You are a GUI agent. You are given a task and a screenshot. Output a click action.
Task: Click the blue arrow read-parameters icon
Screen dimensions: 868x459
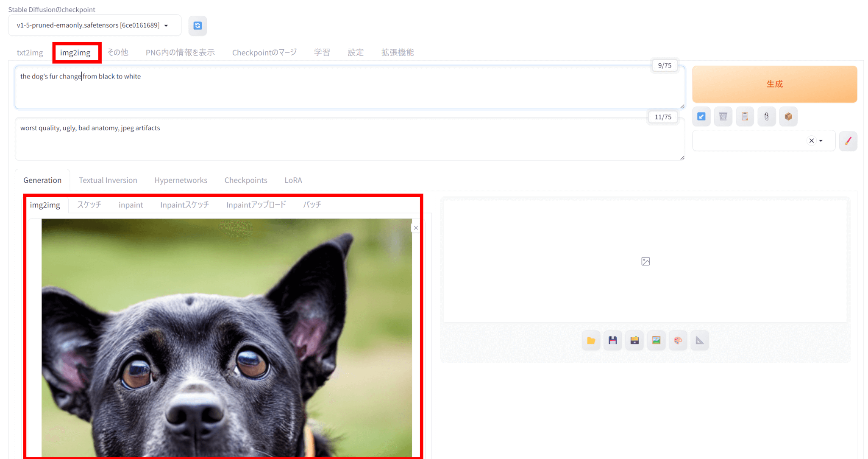pos(701,116)
